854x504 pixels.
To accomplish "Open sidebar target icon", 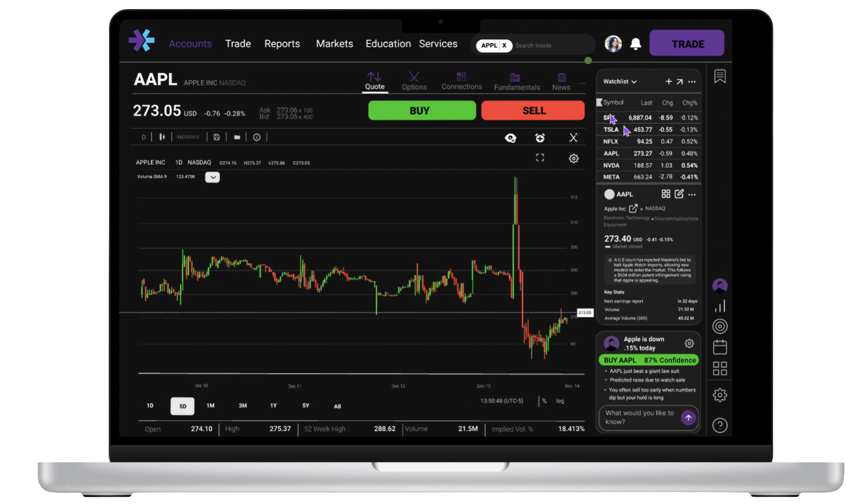I will tap(720, 326).
